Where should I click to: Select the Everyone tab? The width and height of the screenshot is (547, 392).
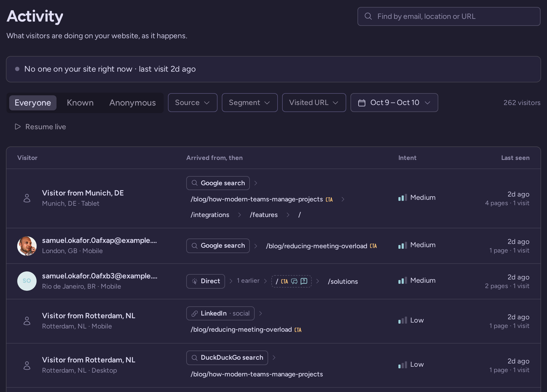[33, 103]
